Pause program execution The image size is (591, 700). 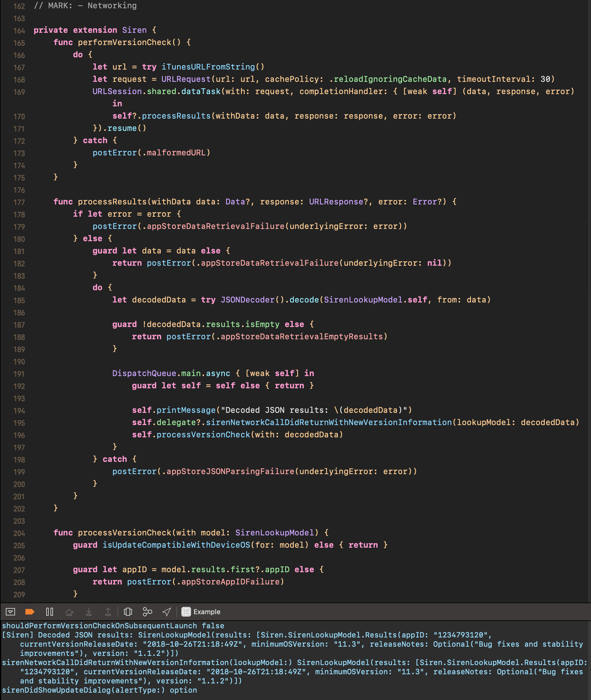click(x=50, y=612)
